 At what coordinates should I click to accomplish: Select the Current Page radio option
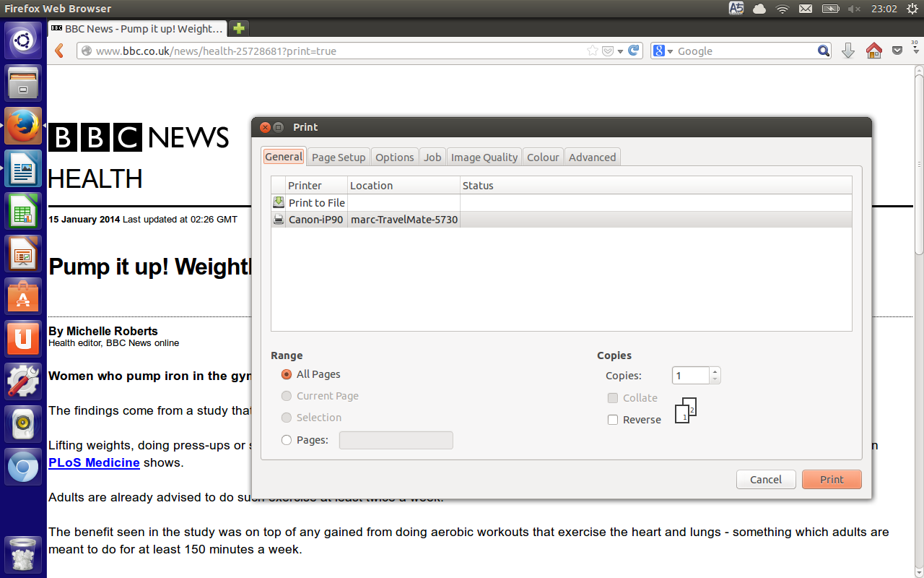[287, 396]
